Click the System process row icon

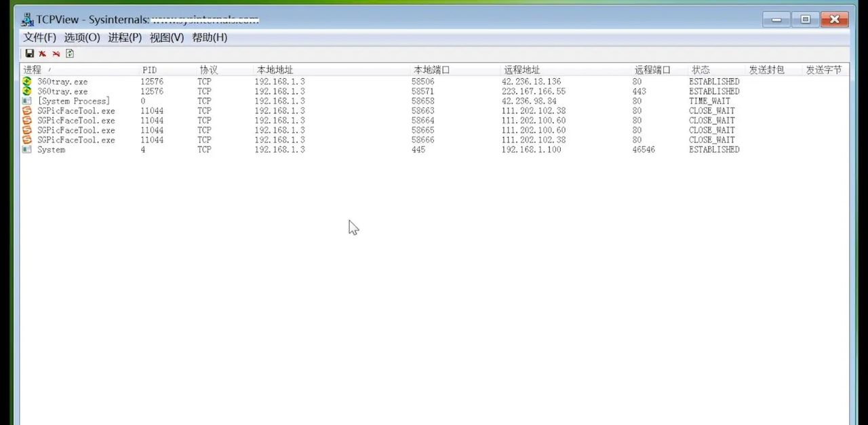tap(26, 149)
